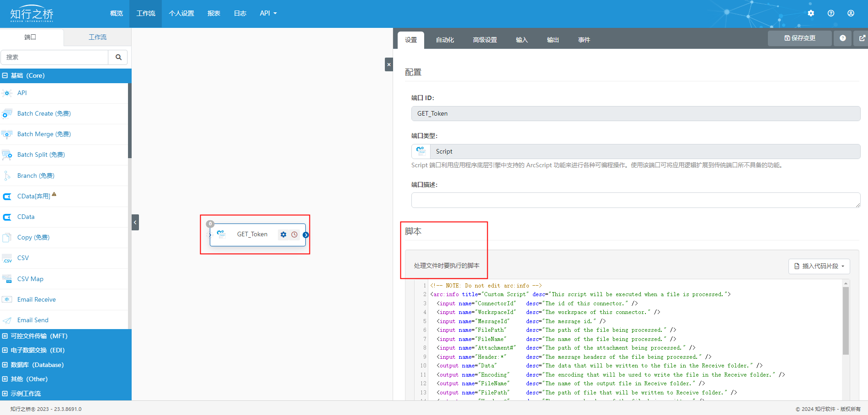Click the search magnifier icon button
Screen dimensions: 868x415
pos(118,57)
